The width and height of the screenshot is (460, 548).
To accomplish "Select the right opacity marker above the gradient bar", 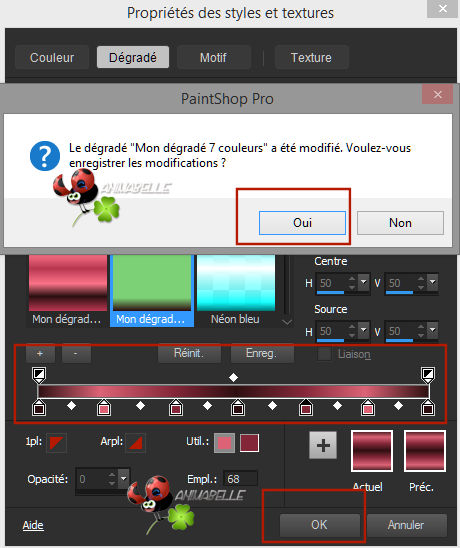I will 428,375.
